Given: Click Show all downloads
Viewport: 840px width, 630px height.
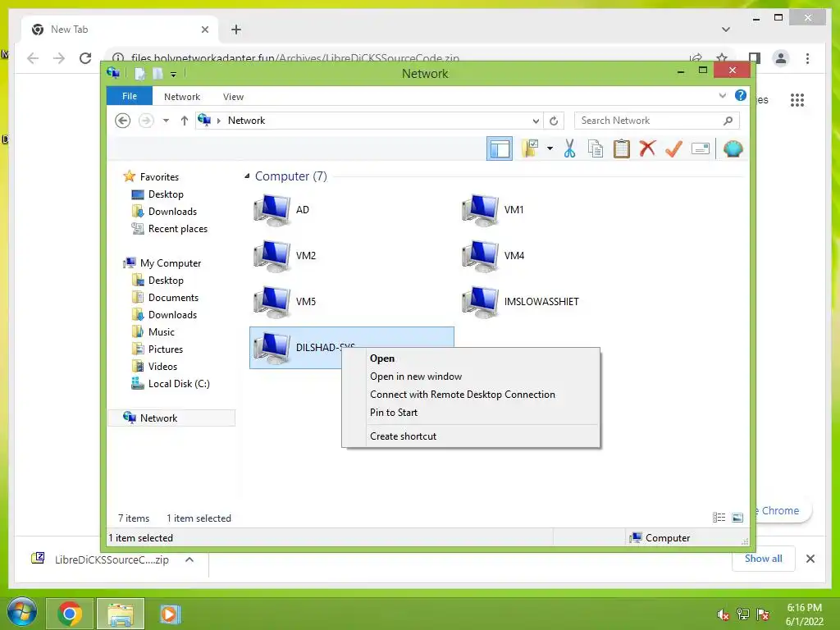Looking at the screenshot, I should point(764,559).
